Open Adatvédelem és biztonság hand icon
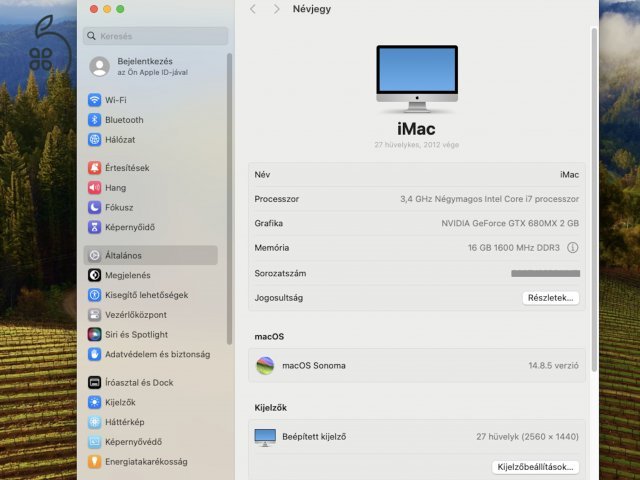Image resolution: width=640 pixels, height=480 pixels. point(94,354)
